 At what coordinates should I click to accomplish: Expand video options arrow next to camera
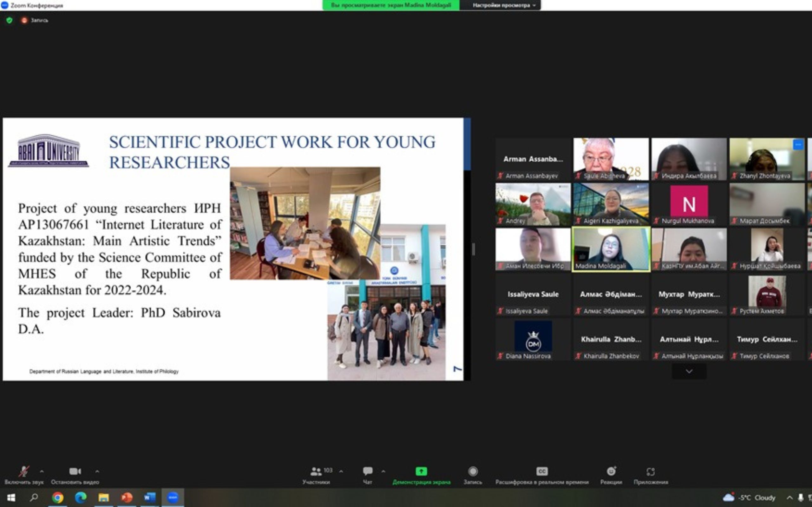pos(97,471)
